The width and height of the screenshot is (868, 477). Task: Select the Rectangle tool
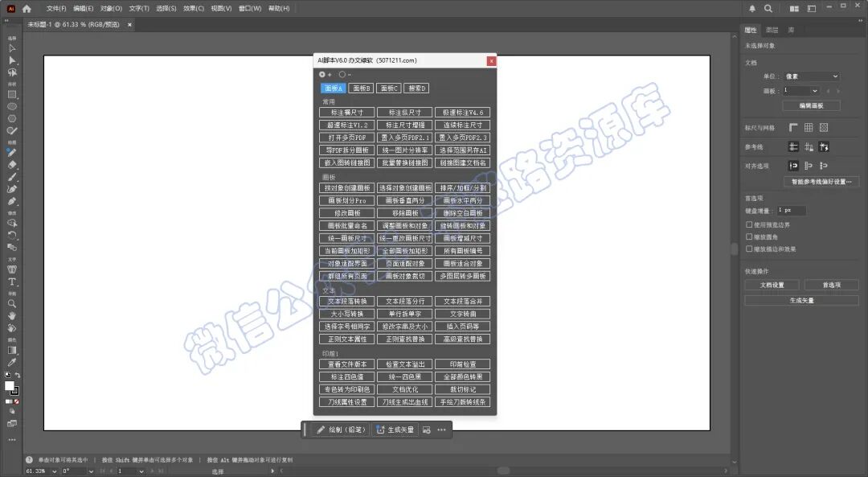point(11,95)
